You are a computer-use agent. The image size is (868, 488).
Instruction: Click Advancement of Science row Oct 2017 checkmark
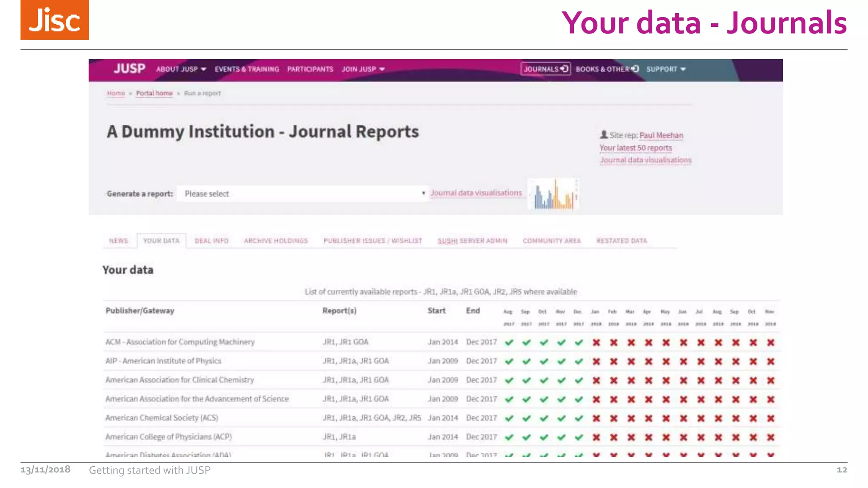pyautogui.click(x=544, y=399)
